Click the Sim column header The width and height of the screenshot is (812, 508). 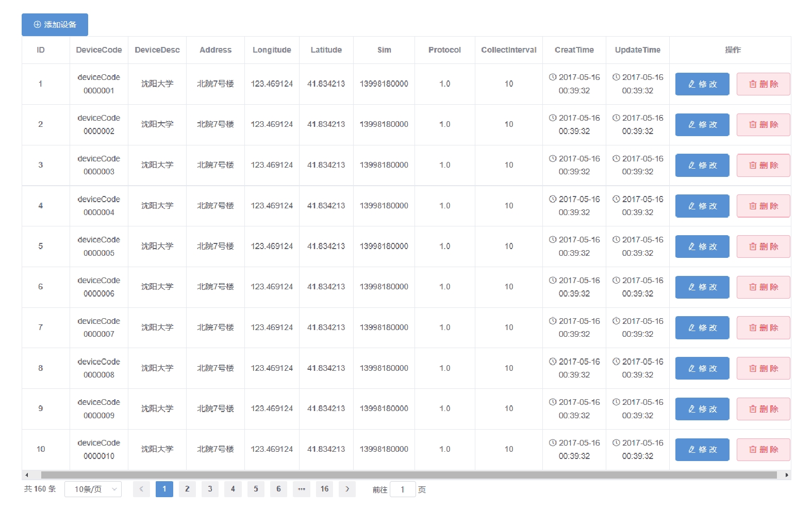384,50
